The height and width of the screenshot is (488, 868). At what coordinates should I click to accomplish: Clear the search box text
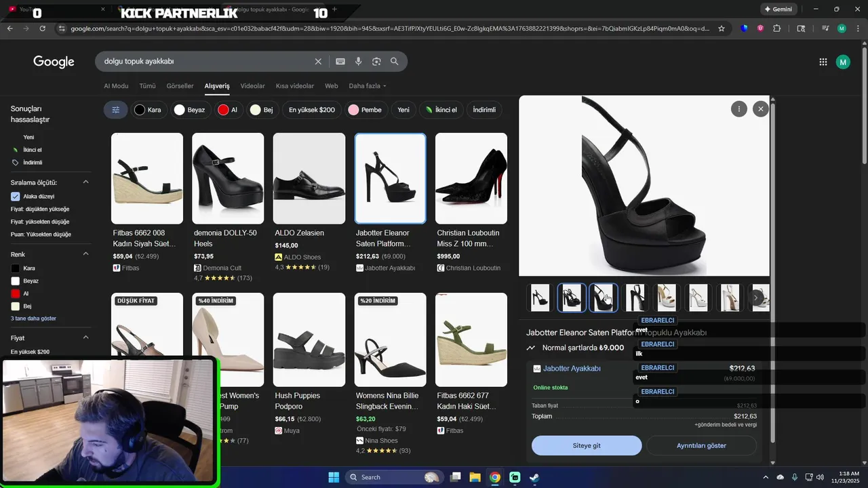coord(318,61)
